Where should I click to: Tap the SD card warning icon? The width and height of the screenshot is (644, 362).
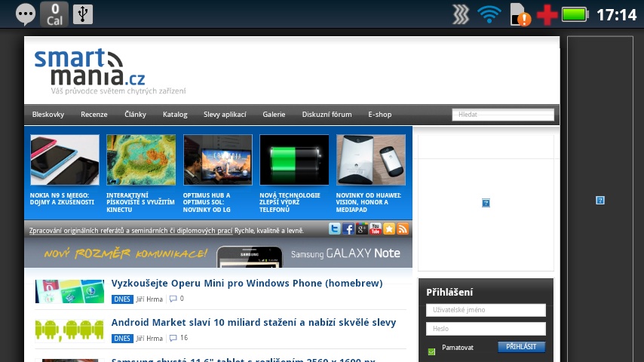click(520, 15)
